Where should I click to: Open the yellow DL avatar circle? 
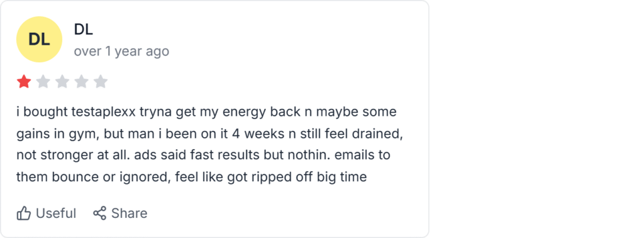39,40
